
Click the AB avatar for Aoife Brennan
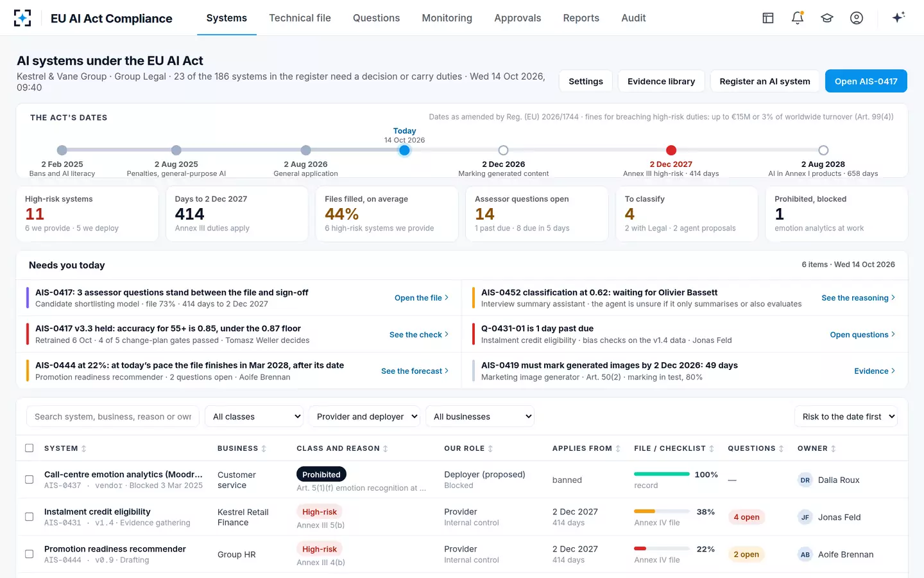(x=805, y=554)
